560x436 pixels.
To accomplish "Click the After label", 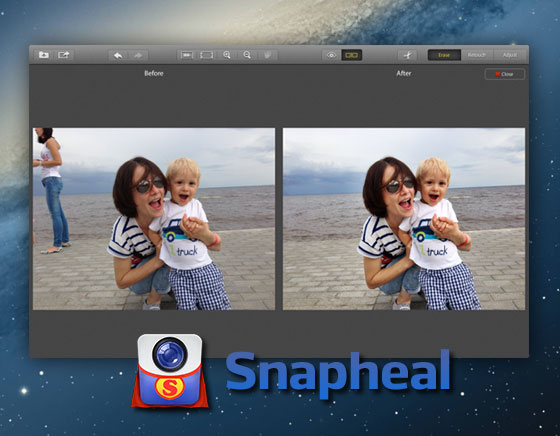I will click(x=404, y=73).
